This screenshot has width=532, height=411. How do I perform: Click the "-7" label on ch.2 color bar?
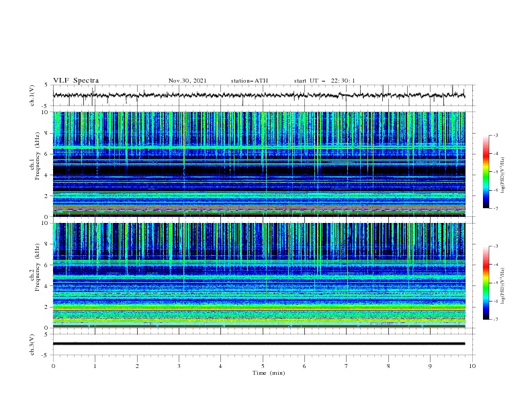[496, 320]
